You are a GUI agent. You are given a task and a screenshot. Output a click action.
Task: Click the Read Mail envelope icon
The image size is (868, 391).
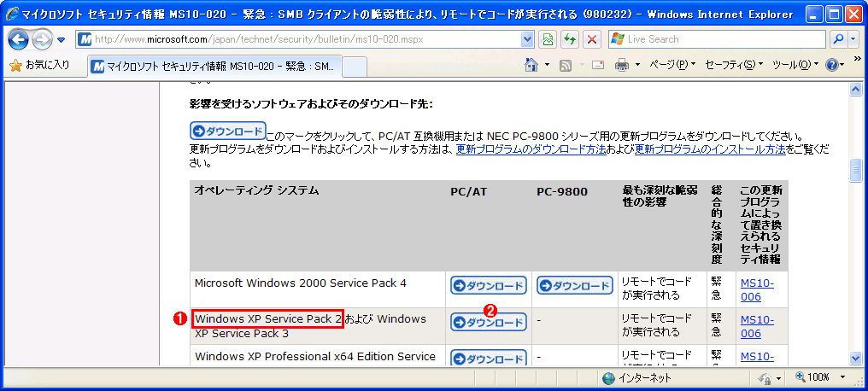598,65
